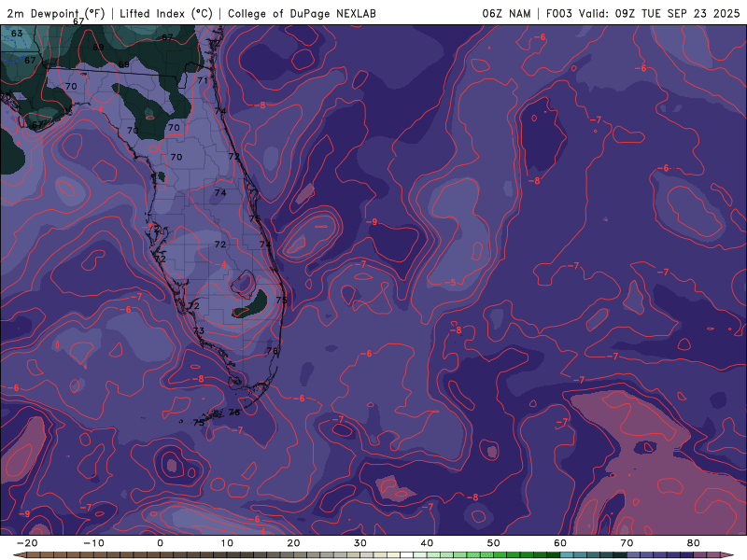This screenshot has height=560, width=747.
Task: Click the "60" label on the color scale
Action: coord(560,543)
